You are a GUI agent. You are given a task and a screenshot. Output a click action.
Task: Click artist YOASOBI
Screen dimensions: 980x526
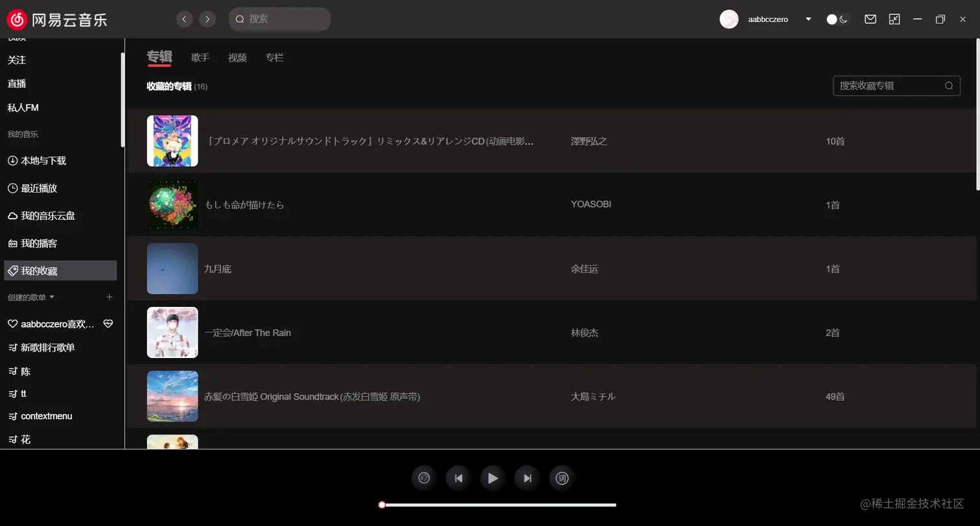tap(591, 204)
